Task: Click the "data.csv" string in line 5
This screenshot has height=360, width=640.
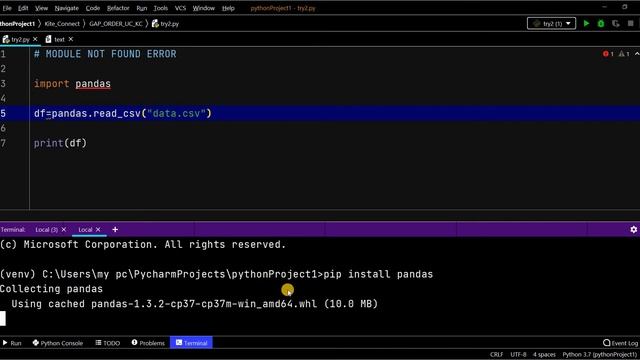Action: click(177, 113)
